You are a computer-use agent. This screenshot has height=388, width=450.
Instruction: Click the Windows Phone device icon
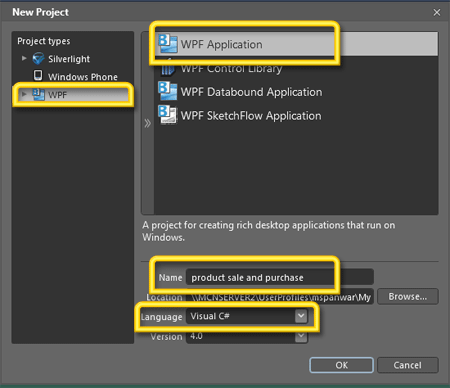[38, 75]
